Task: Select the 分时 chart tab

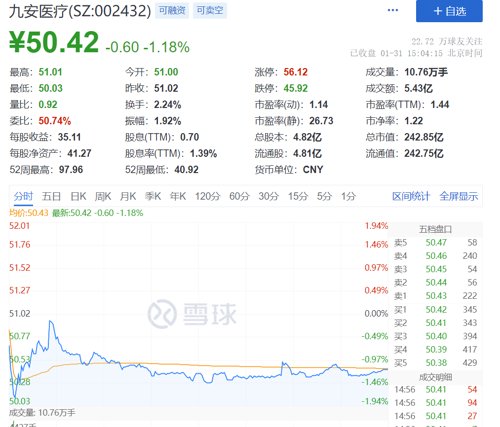Action: coord(23,196)
